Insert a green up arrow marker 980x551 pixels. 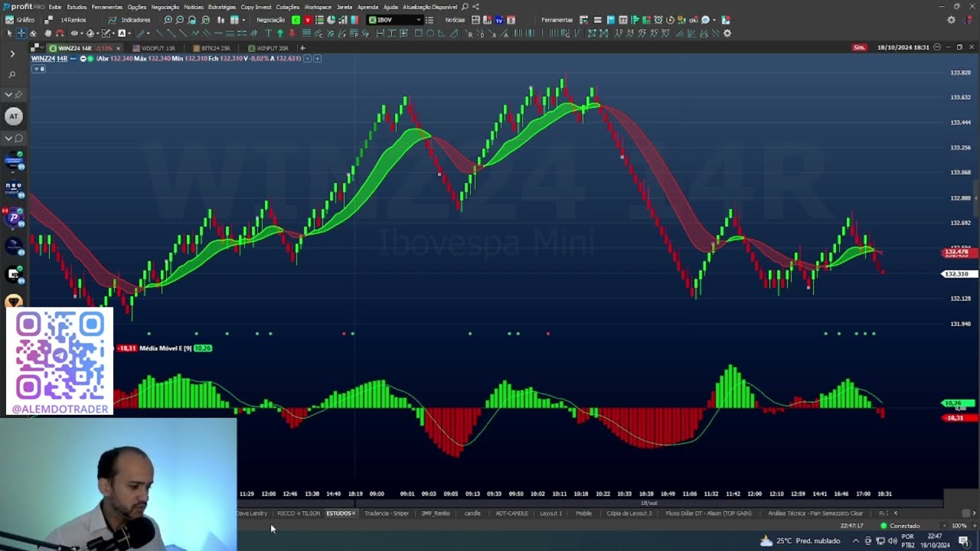coord(280,33)
